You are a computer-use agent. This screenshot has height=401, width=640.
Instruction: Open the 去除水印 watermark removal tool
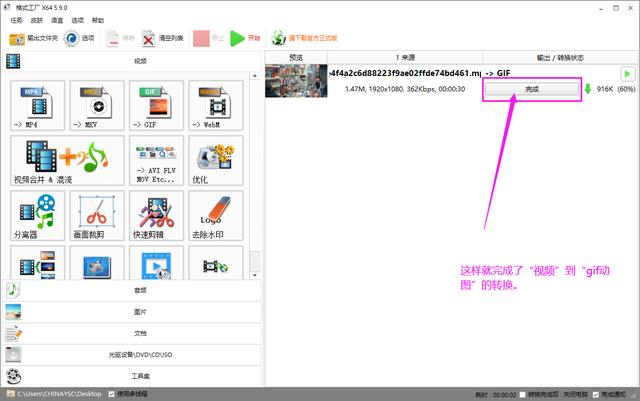[216, 216]
